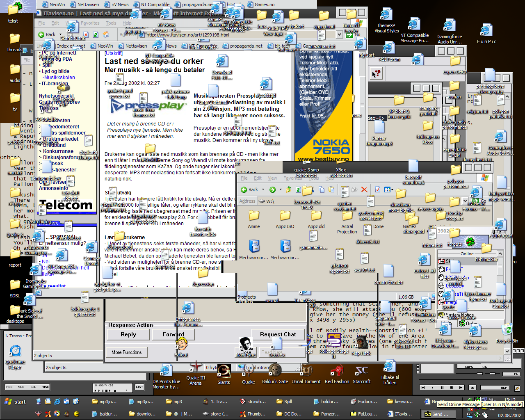
Task: Click More Functions button
Action: pyautogui.click(x=127, y=352)
